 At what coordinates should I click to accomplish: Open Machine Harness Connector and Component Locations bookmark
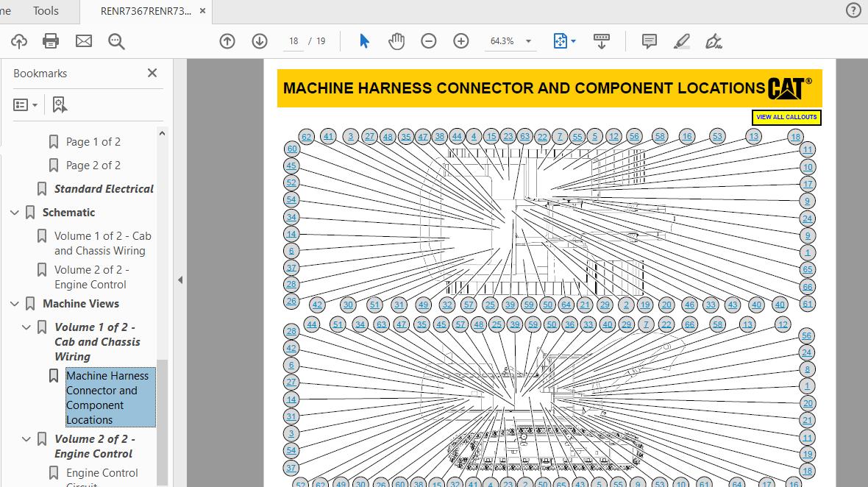pyautogui.click(x=110, y=397)
